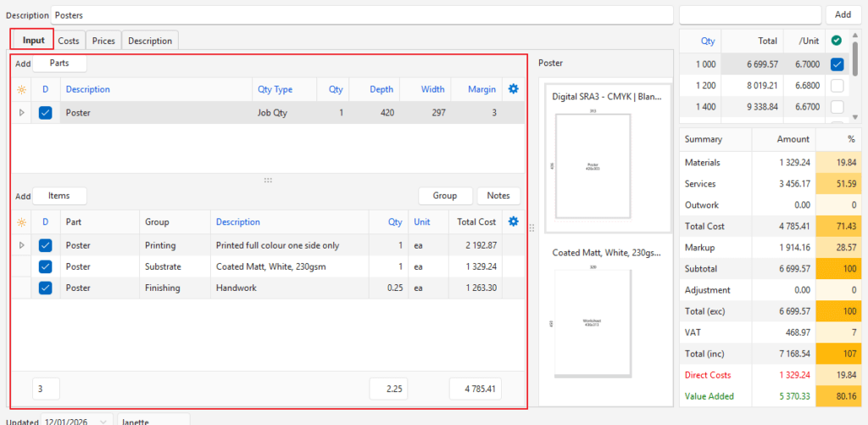Open the Prices tab
868x425 pixels.
[x=103, y=41]
